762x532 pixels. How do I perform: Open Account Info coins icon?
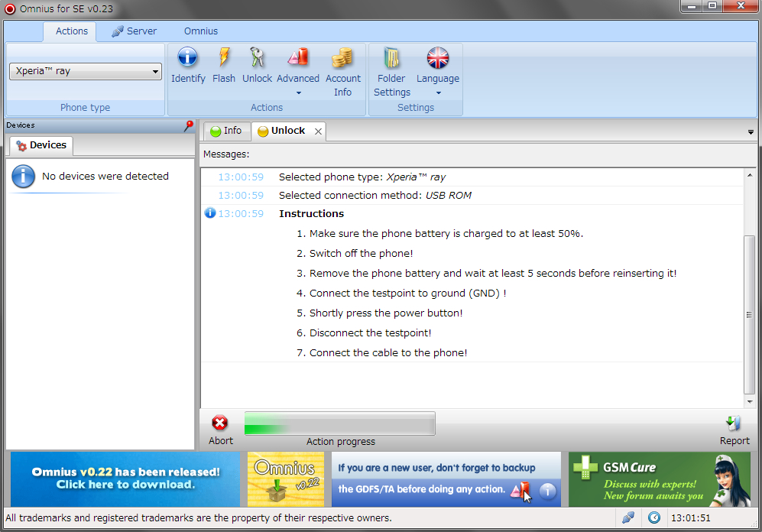point(342,57)
